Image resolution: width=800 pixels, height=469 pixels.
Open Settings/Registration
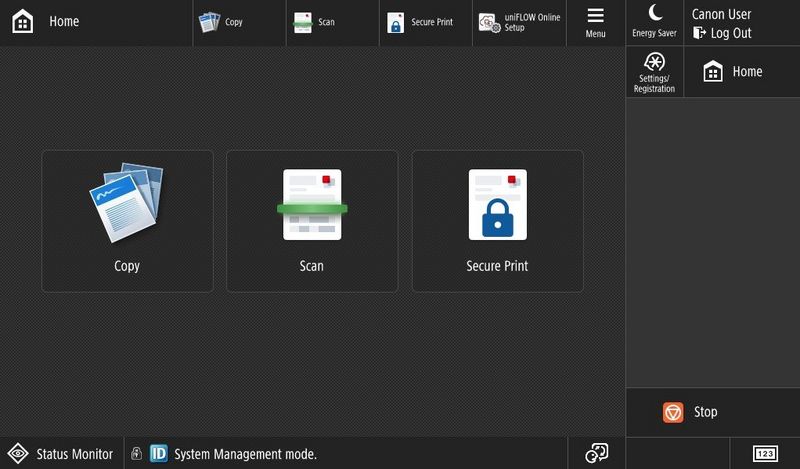pos(655,71)
